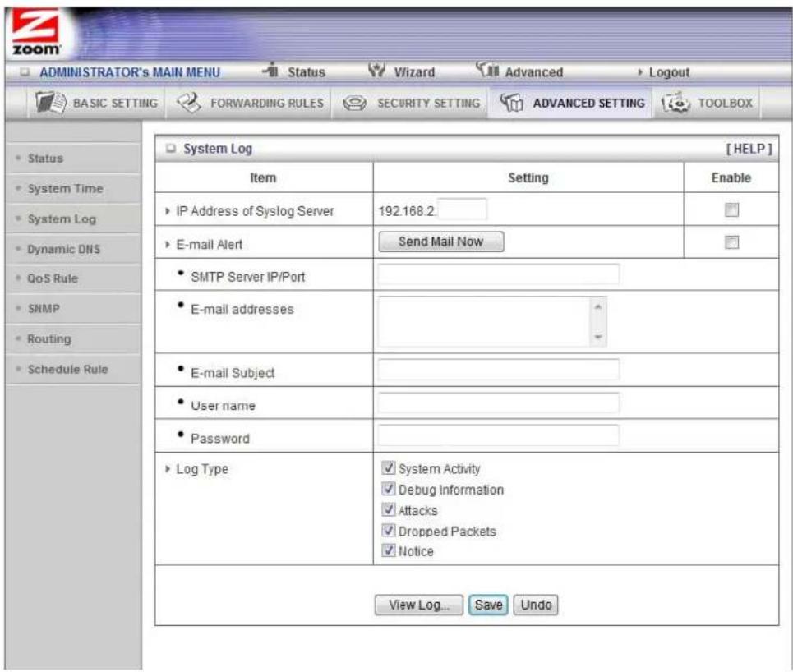Click the Wizard icon in top menu
The height and width of the screenshot is (672, 793).
[x=376, y=70]
